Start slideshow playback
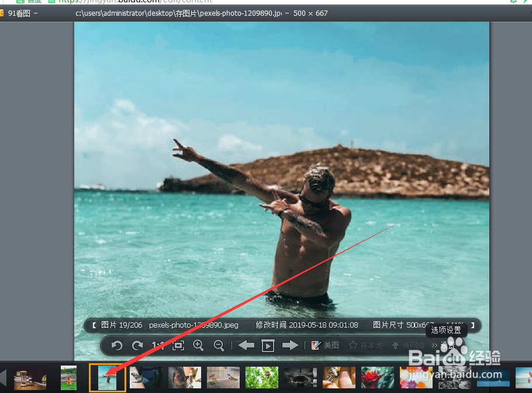 point(268,346)
